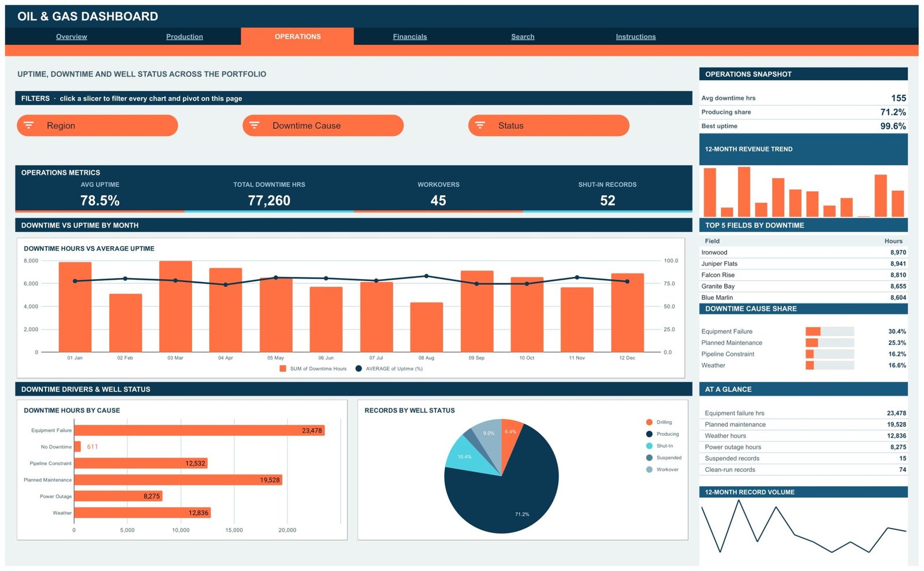This screenshot has width=924, height=571.
Task: Select the SUM of Downtime Hours legend square
Action: (x=283, y=368)
